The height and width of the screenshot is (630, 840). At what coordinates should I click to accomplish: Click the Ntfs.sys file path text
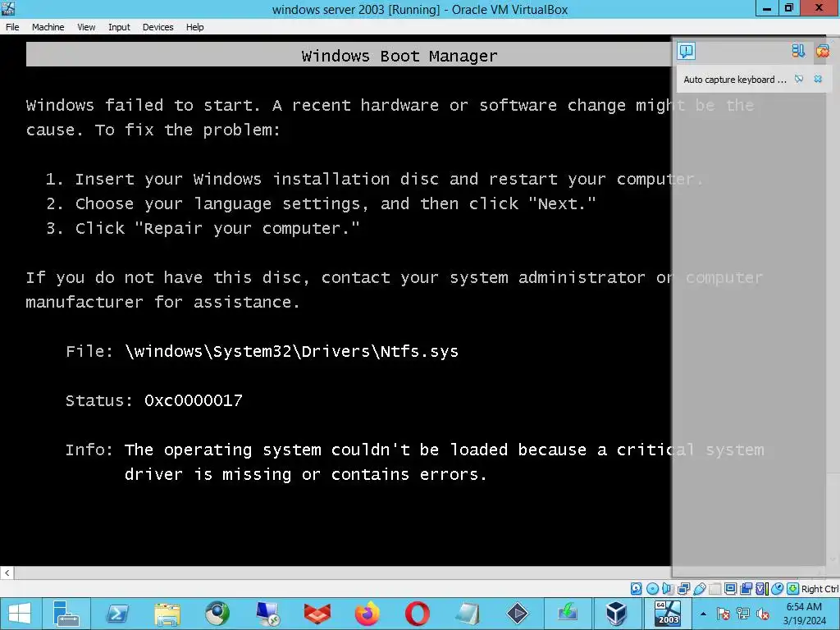[291, 351]
